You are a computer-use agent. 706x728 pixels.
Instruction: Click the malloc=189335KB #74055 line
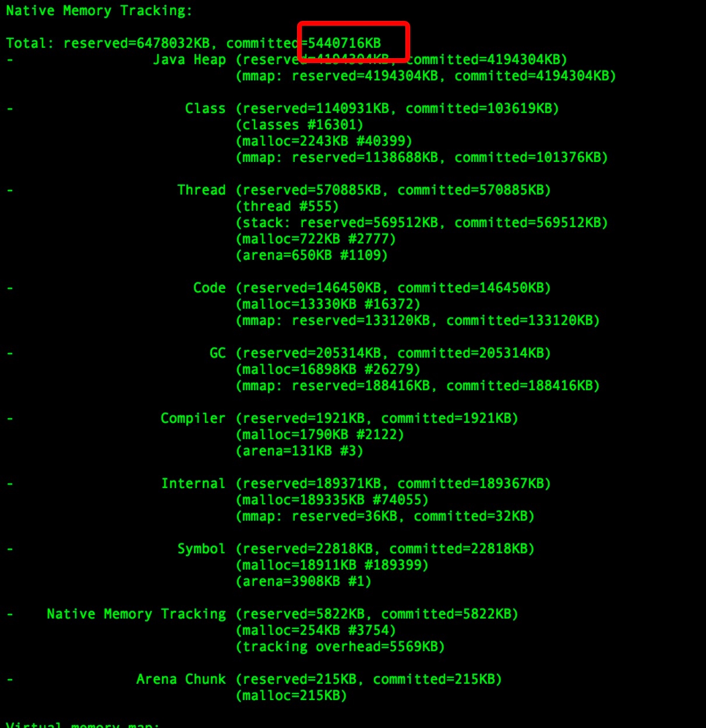point(332,500)
